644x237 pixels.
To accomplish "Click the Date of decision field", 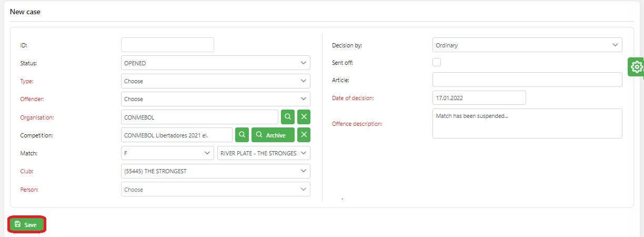I will (479, 98).
